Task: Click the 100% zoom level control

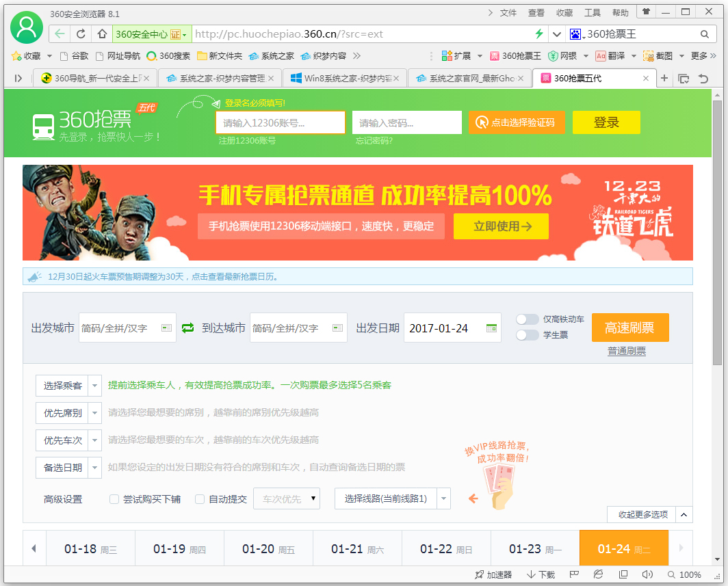Action: tap(684, 575)
